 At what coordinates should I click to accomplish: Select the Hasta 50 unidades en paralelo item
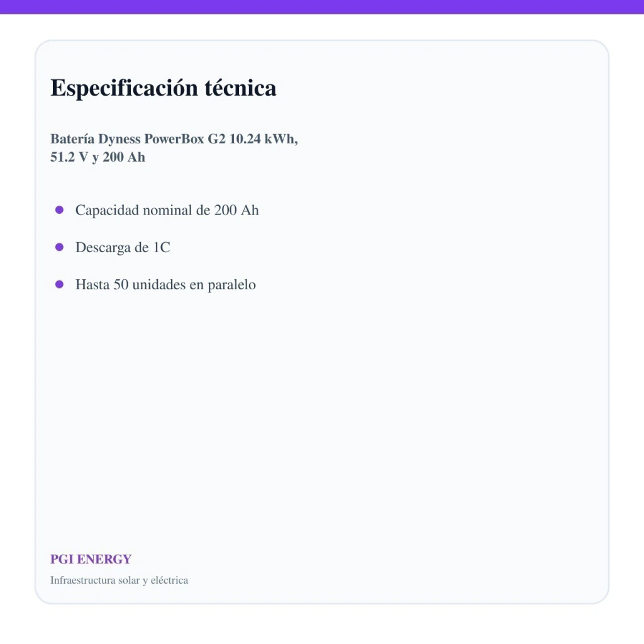pos(165,285)
